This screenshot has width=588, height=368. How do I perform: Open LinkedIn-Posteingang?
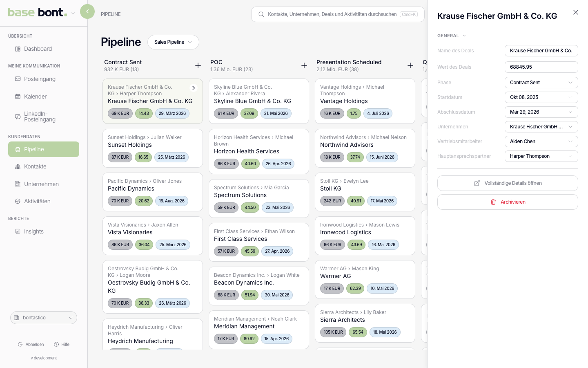coord(44,117)
